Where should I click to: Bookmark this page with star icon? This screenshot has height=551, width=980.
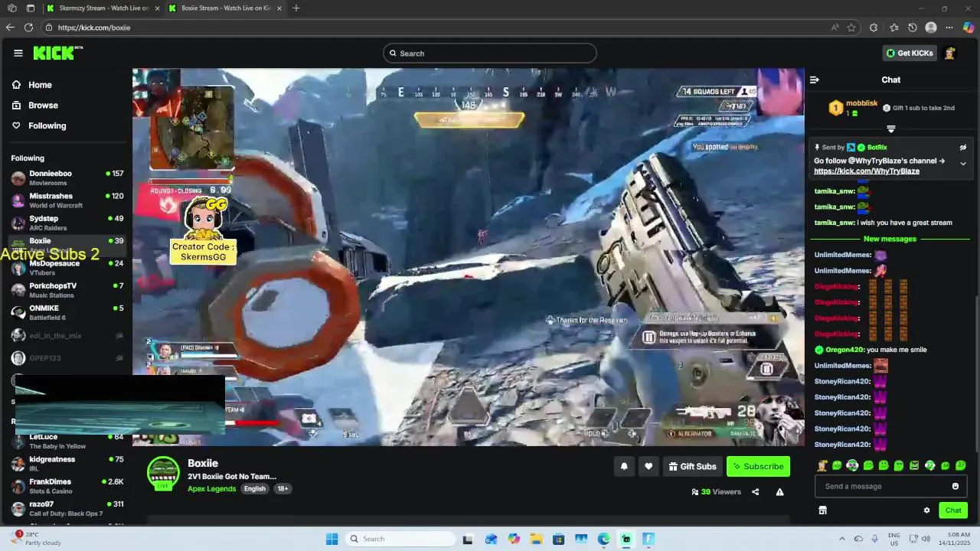851,28
